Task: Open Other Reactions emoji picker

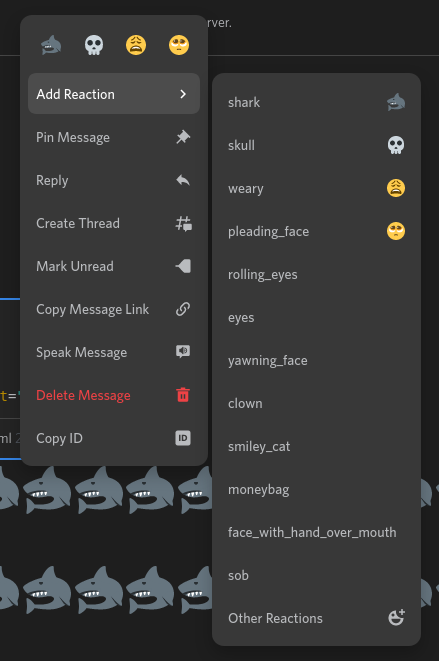Action: [316, 618]
